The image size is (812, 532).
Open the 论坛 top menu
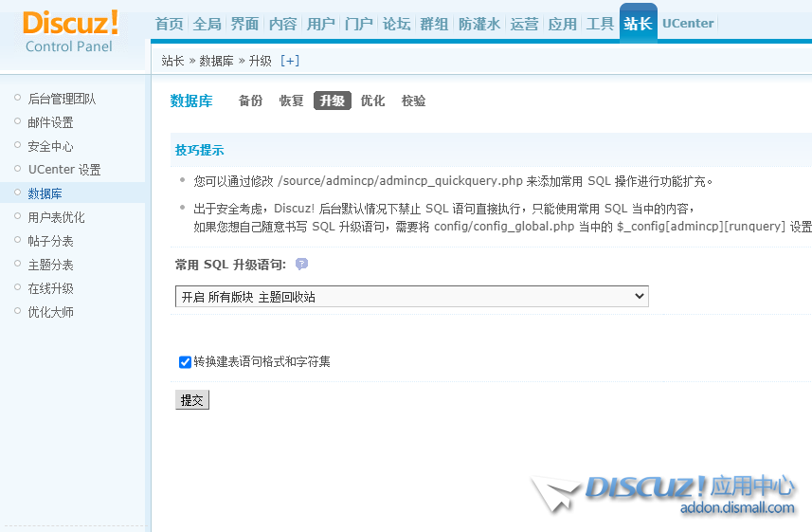coord(397,24)
